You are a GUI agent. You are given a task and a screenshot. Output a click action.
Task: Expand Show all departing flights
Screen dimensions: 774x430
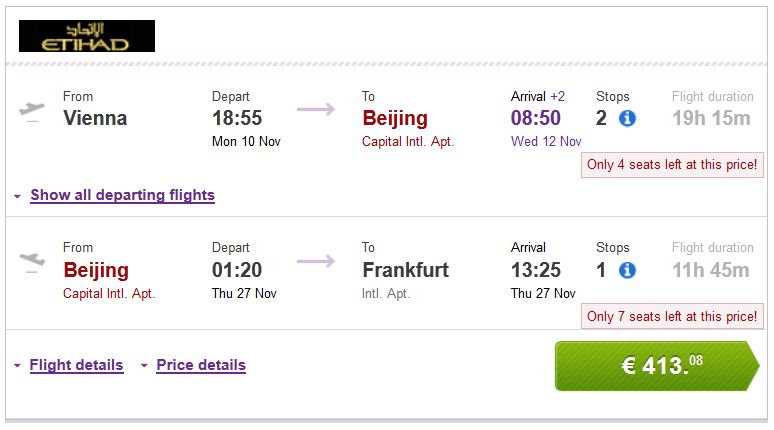pos(122,195)
